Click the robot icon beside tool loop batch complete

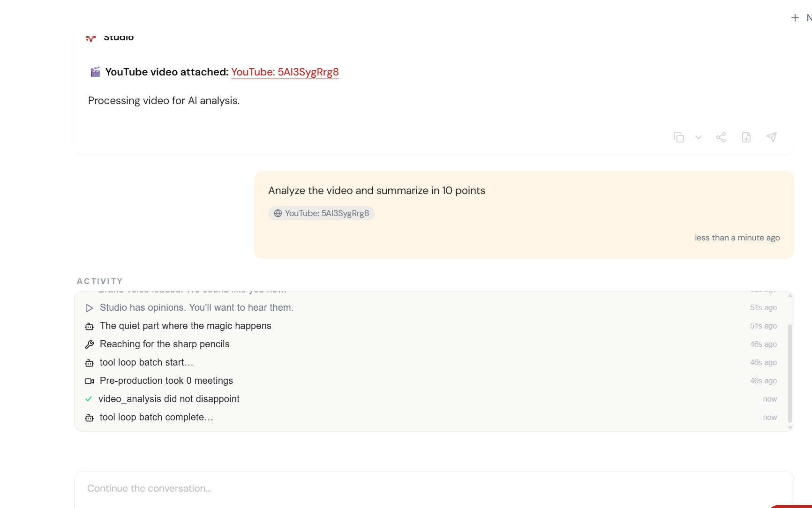click(x=89, y=418)
